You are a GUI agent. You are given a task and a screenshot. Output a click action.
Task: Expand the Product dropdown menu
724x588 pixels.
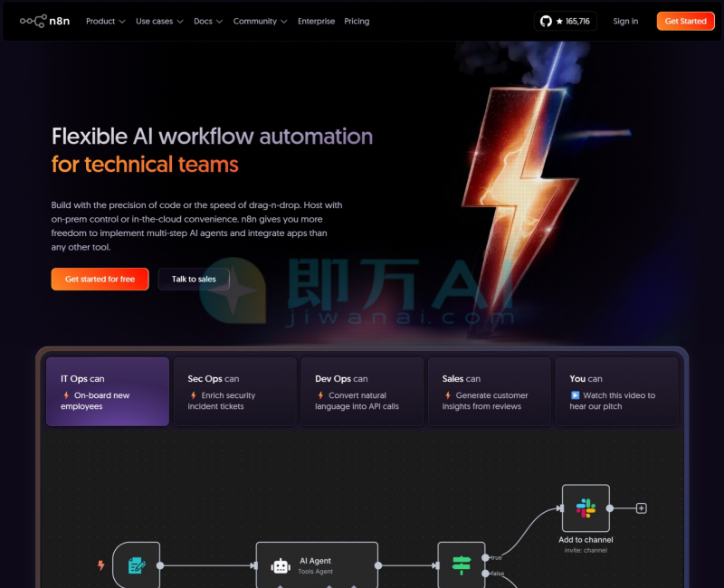click(x=106, y=21)
